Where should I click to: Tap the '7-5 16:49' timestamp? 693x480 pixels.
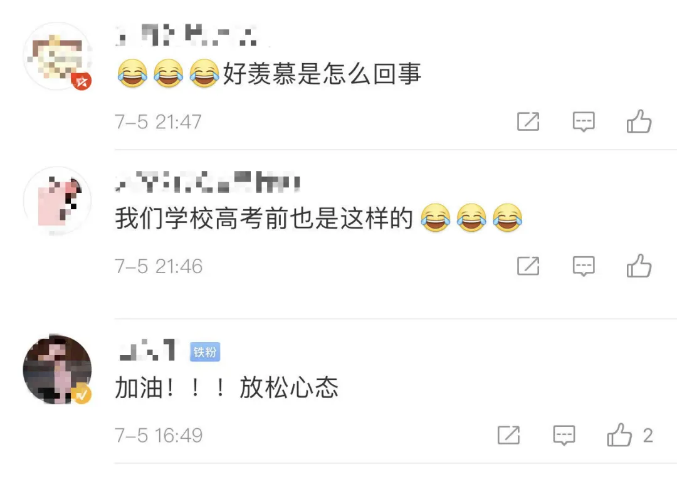click(x=159, y=435)
